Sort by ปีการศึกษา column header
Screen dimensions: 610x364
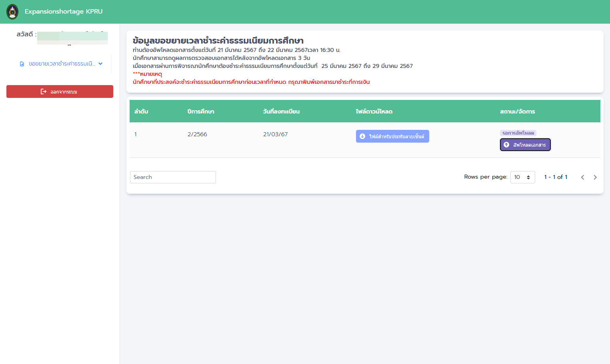click(x=201, y=111)
